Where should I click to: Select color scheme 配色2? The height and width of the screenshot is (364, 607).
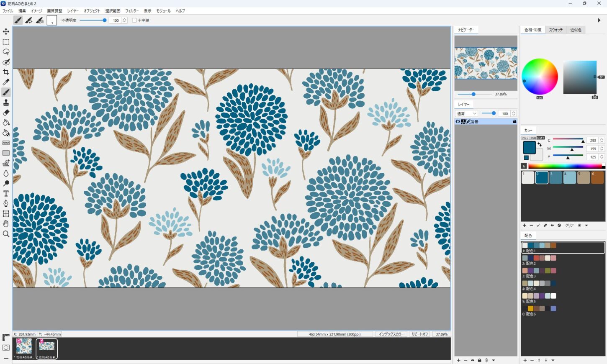(563, 261)
